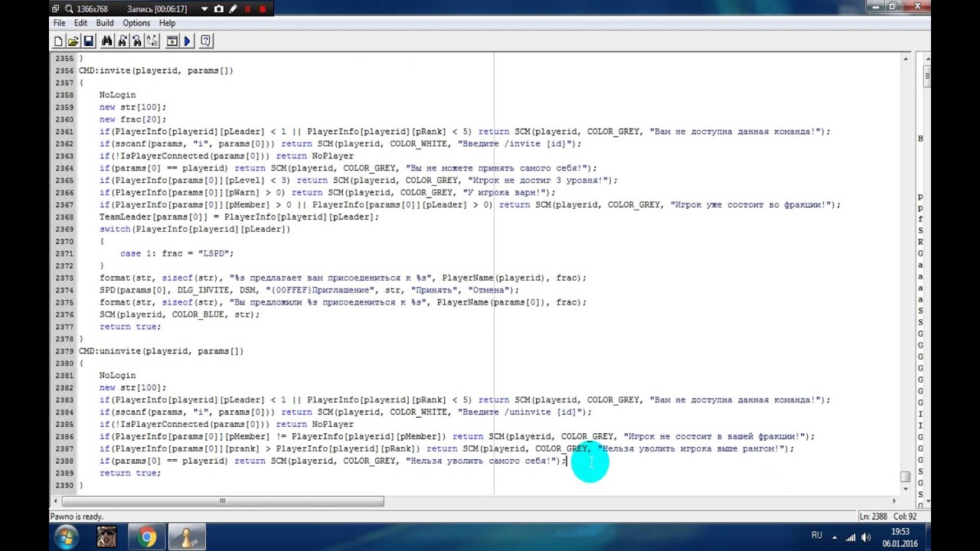Open help with the question mark icon

(206, 41)
